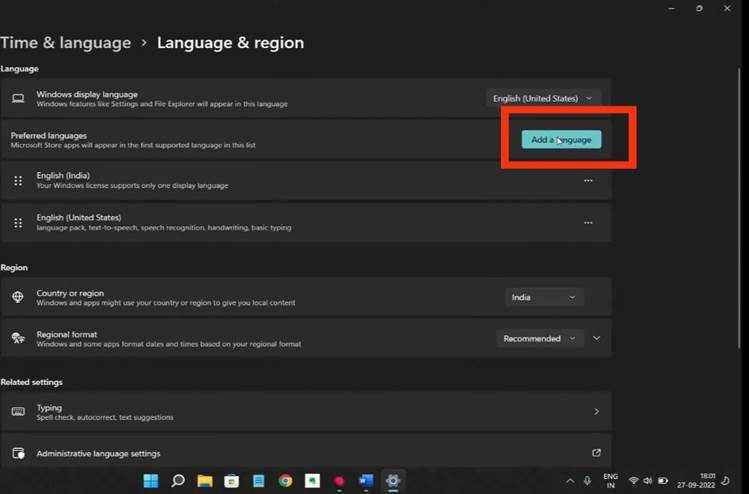Go back to Time & language breadcrumb
This screenshot has height=494, width=749.
tap(65, 43)
